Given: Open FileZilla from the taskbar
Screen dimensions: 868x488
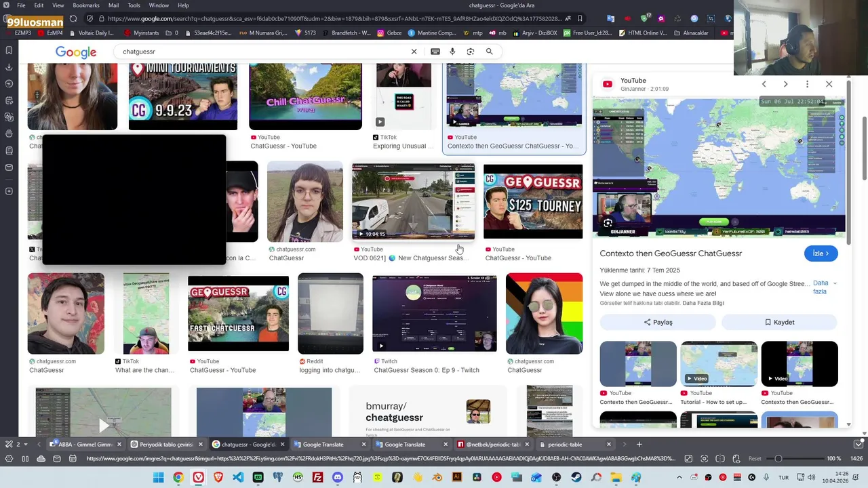Looking at the screenshot, I should point(317,477).
